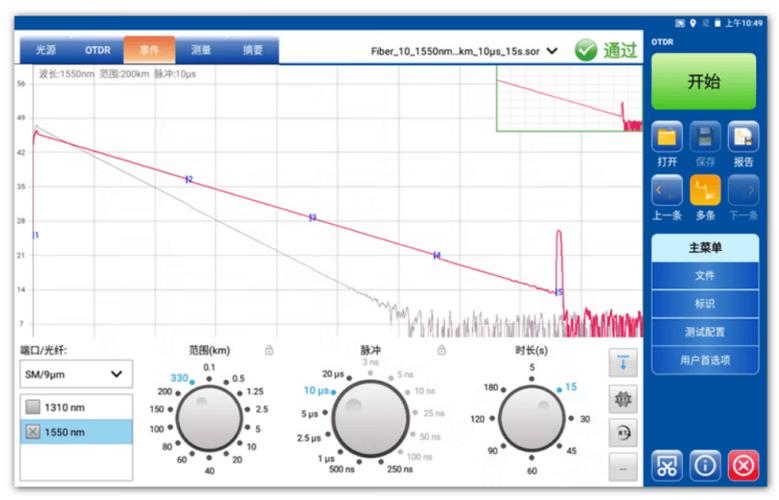This screenshot has width=779, height=500.
Task: Generate report with 报告 icon
Action: (743, 137)
